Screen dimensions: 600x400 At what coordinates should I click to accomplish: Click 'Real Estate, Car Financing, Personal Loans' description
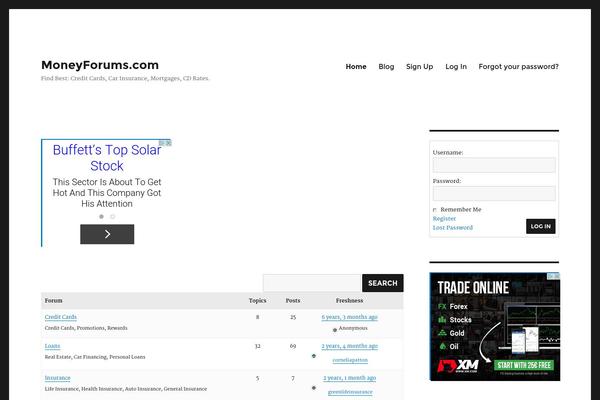(x=95, y=357)
